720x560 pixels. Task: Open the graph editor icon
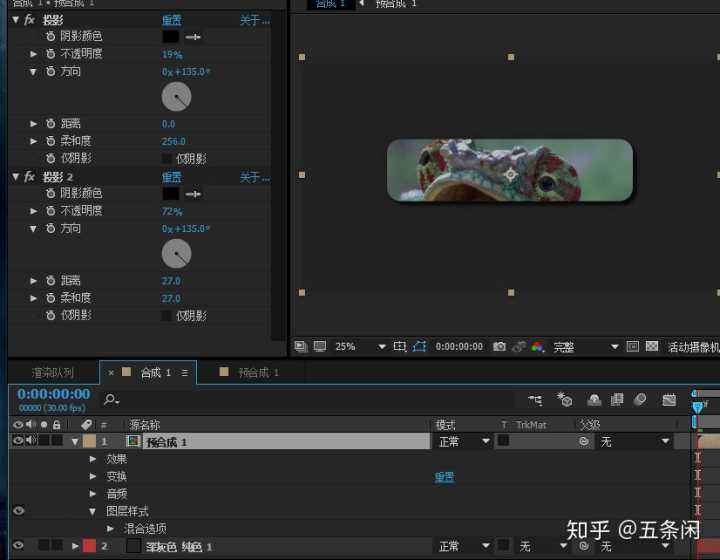[669, 400]
